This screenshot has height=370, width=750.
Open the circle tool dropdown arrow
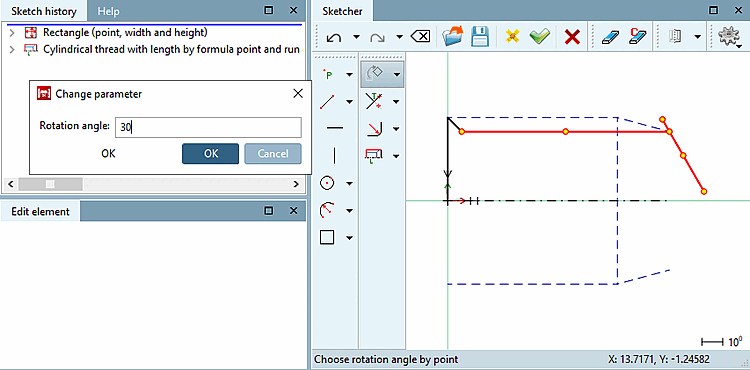pyautogui.click(x=349, y=183)
